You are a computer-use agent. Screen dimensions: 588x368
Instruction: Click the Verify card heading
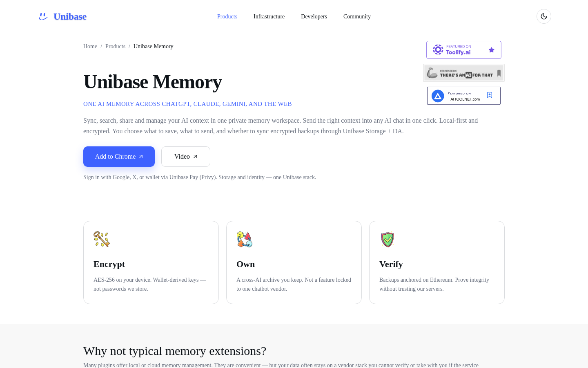(391, 264)
